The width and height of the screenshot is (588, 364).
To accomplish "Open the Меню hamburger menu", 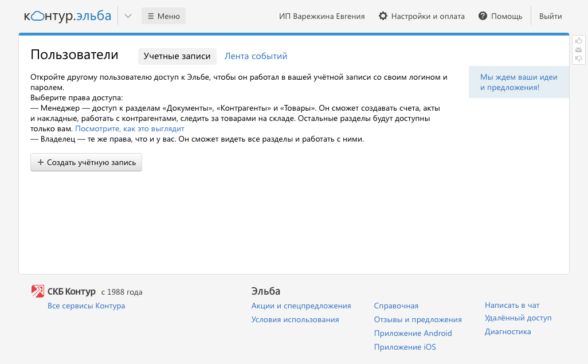I will pos(163,16).
